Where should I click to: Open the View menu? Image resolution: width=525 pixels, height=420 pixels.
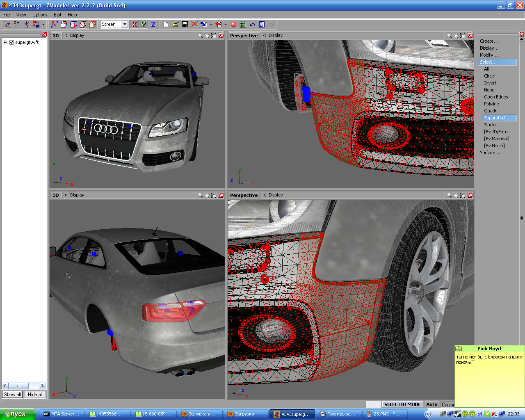pos(21,15)
